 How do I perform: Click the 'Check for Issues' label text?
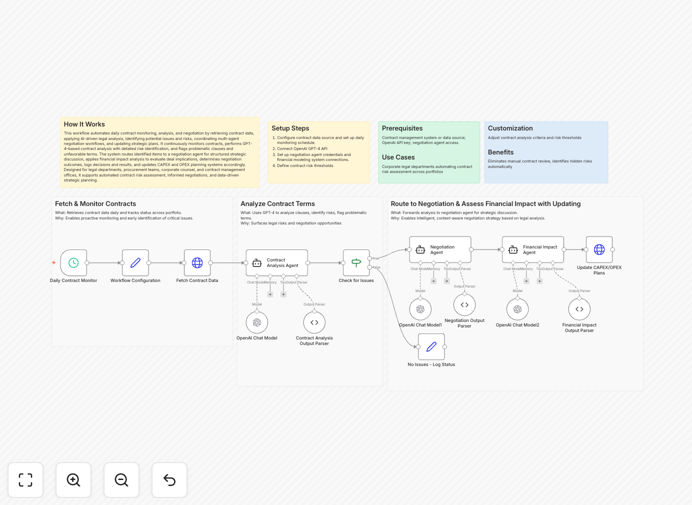(356, 280)
